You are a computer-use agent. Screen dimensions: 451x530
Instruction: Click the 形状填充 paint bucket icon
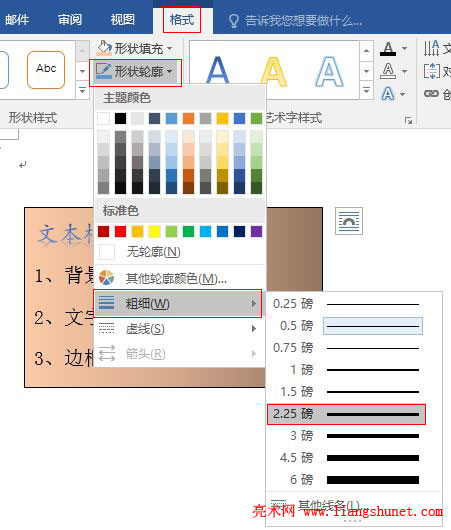pos(104,48)
